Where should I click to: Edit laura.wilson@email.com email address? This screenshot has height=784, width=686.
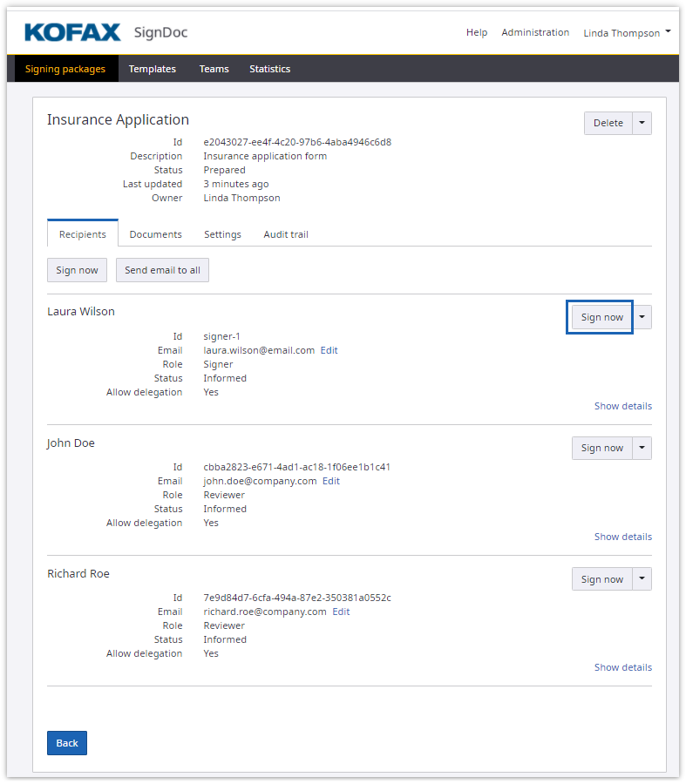click(x=329, y=350)
